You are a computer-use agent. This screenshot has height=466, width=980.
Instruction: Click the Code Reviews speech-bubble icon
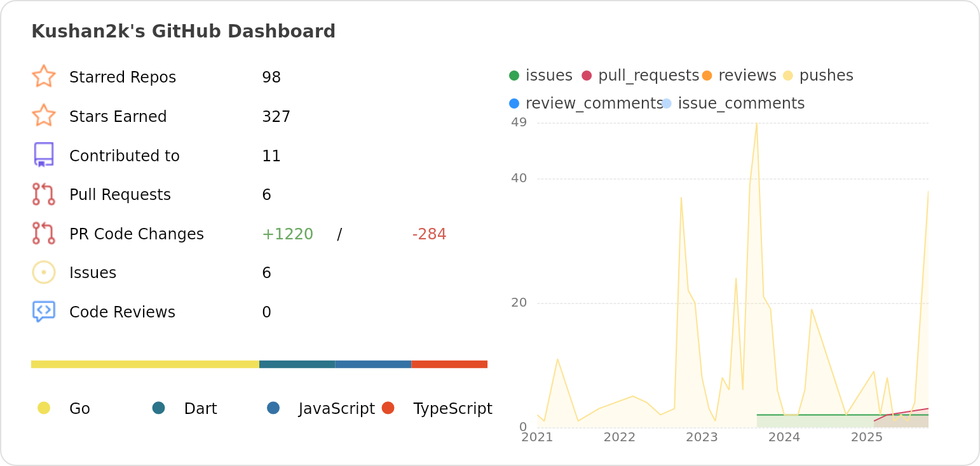pos(43,312)
